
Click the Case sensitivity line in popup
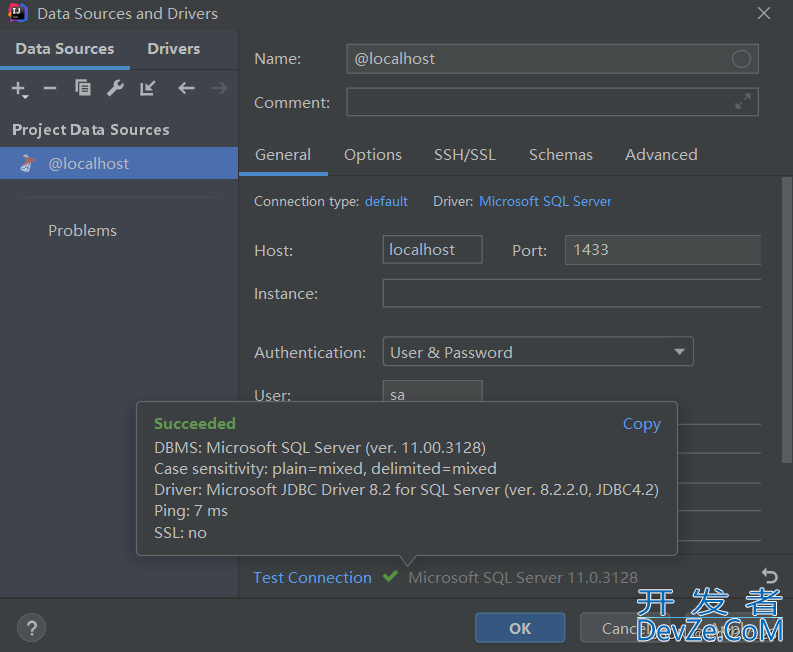pyautogui.click(x=325, y=469)
